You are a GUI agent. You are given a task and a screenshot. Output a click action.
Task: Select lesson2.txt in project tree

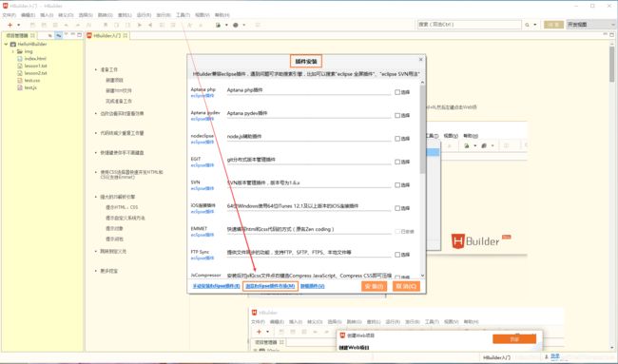(35, 73)
